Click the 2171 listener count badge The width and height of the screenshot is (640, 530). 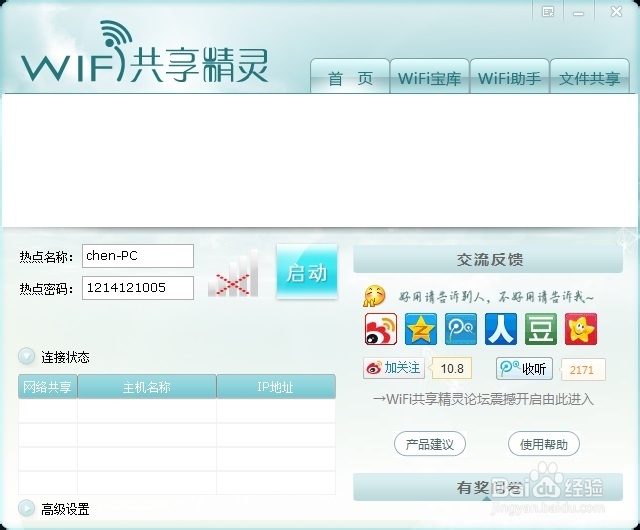click(x=583, y=370)
